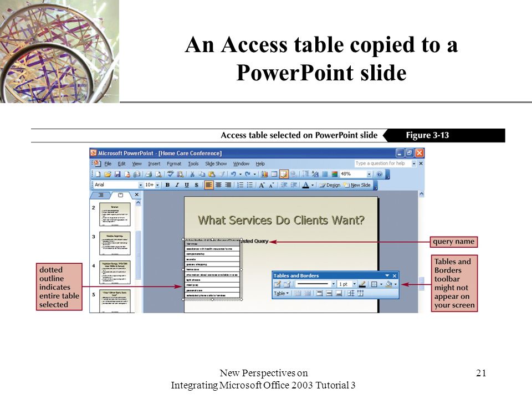The image size is (532, 399).
Task: Click the Design button
Action: click(329, 185)
